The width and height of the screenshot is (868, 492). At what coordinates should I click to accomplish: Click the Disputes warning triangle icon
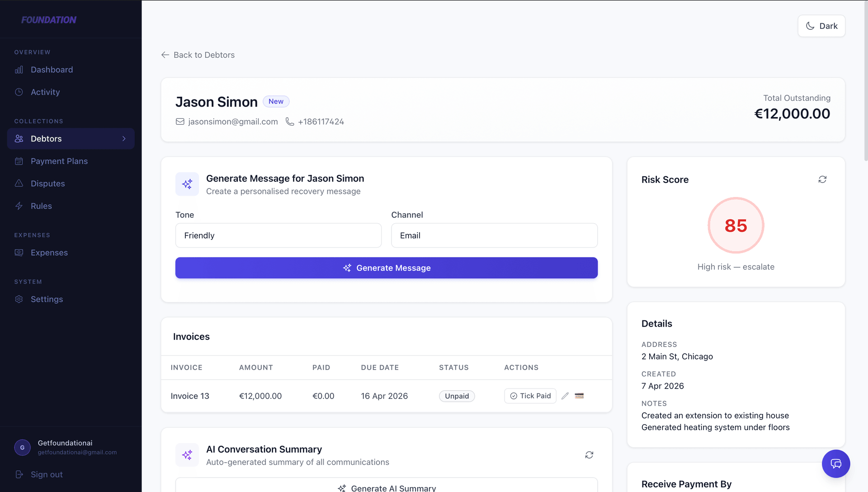(x=19, y=183)
